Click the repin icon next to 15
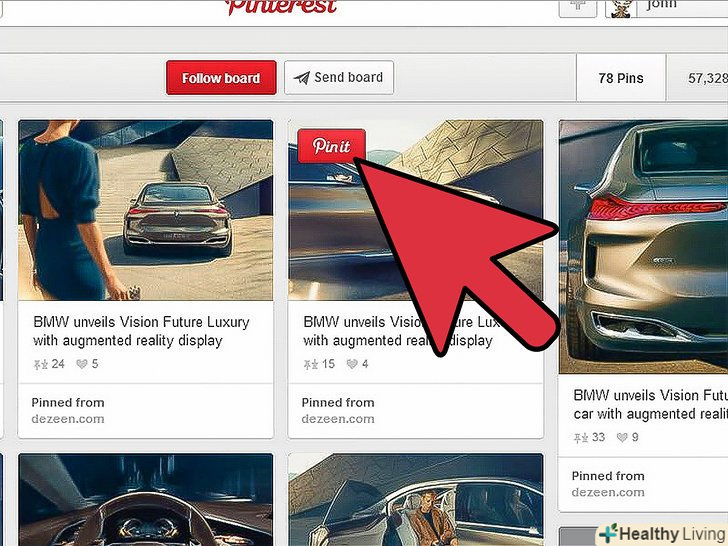This screenshot has height=546, width=728. point(311,364)
